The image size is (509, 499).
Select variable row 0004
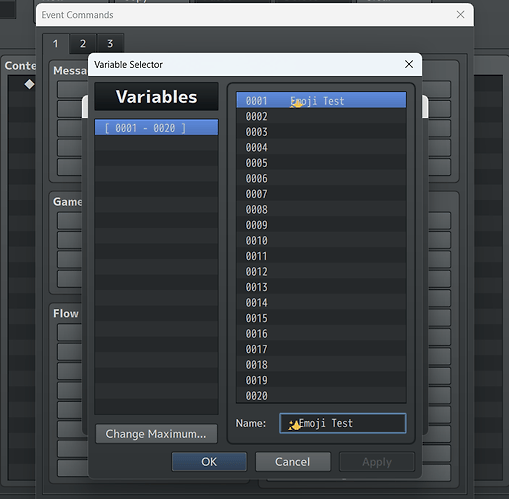click(x=321, y=147)
